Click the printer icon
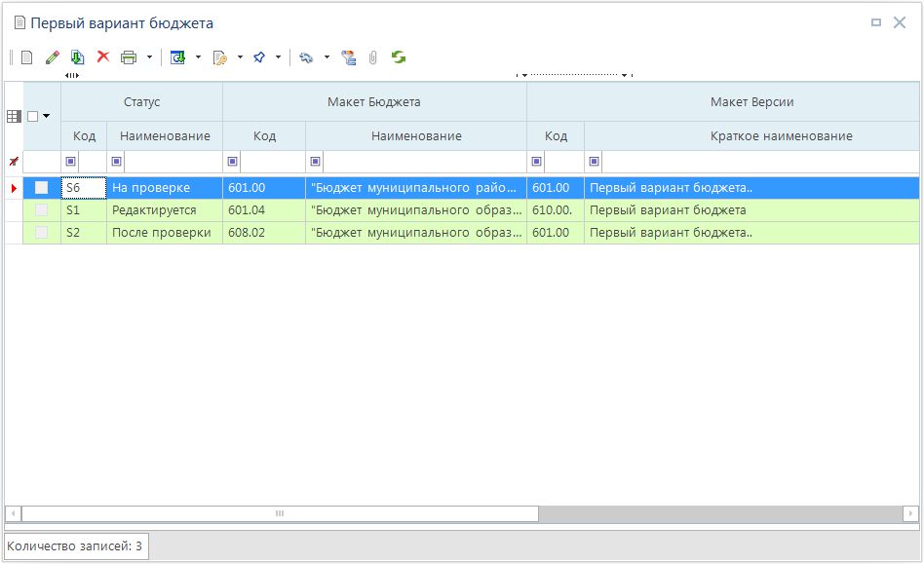Screen dimensions: 924x564 (129, 57)
